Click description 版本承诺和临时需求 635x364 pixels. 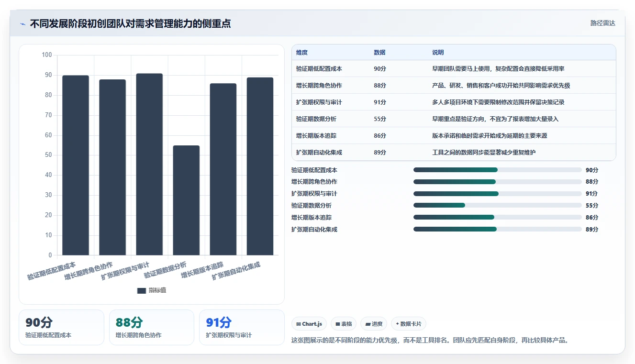[x=490, y=136]
